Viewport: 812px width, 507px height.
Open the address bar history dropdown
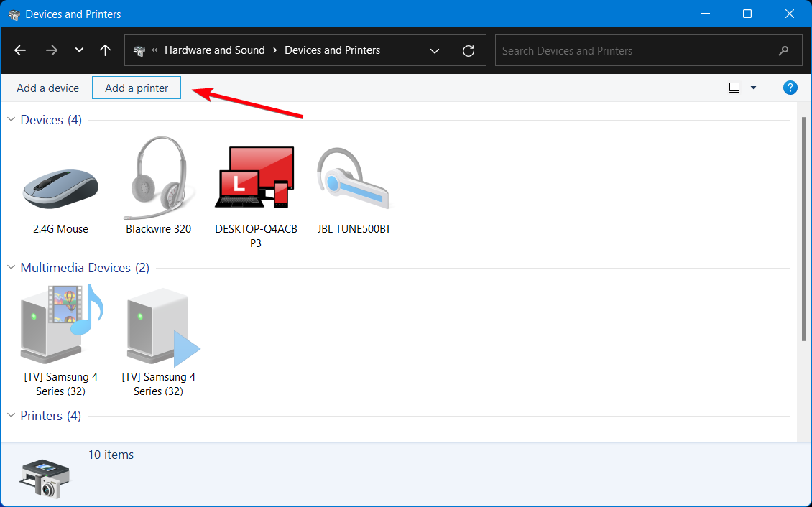pos(435,51)
